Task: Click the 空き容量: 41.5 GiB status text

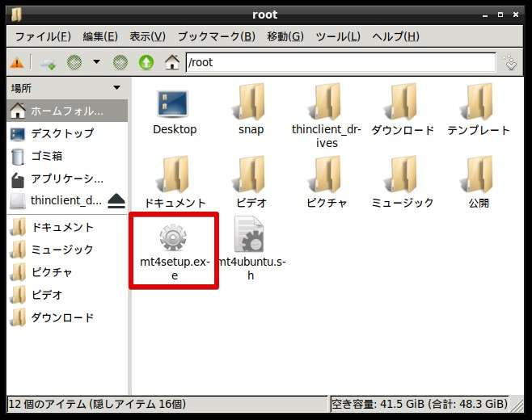Action: click(x=420, y=404)
